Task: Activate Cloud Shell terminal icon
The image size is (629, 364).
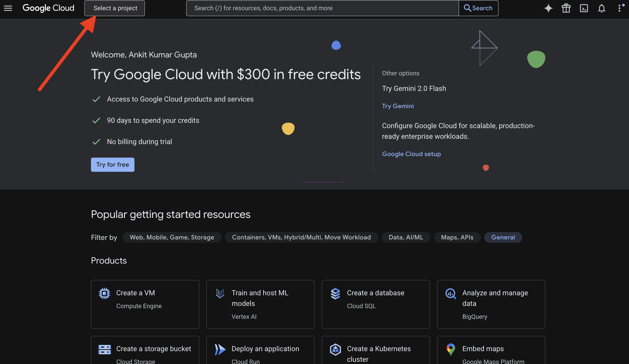Action: pos(584,8)
